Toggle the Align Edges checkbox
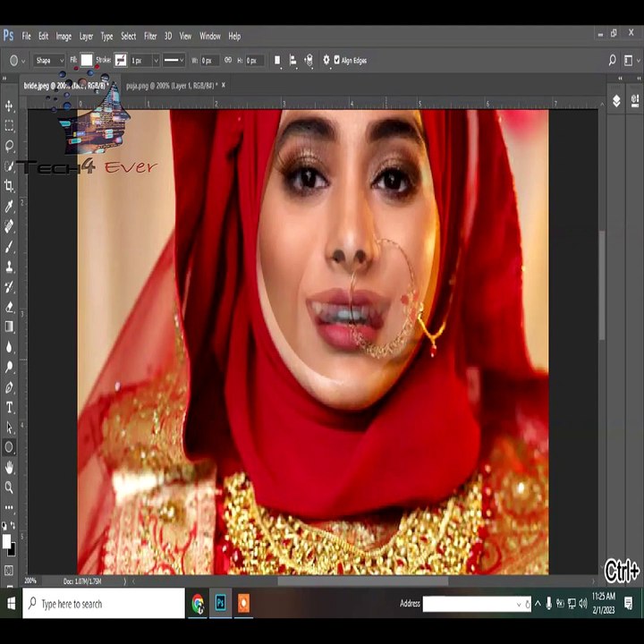The width and height of the screenshot is (644, 644). coord(337,60)
